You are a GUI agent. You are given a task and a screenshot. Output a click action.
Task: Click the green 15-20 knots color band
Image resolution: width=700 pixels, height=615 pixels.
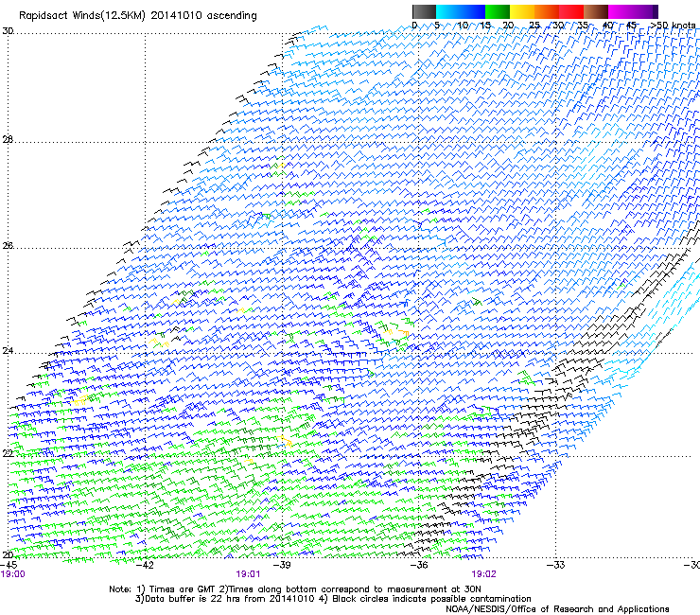point(498,11)
